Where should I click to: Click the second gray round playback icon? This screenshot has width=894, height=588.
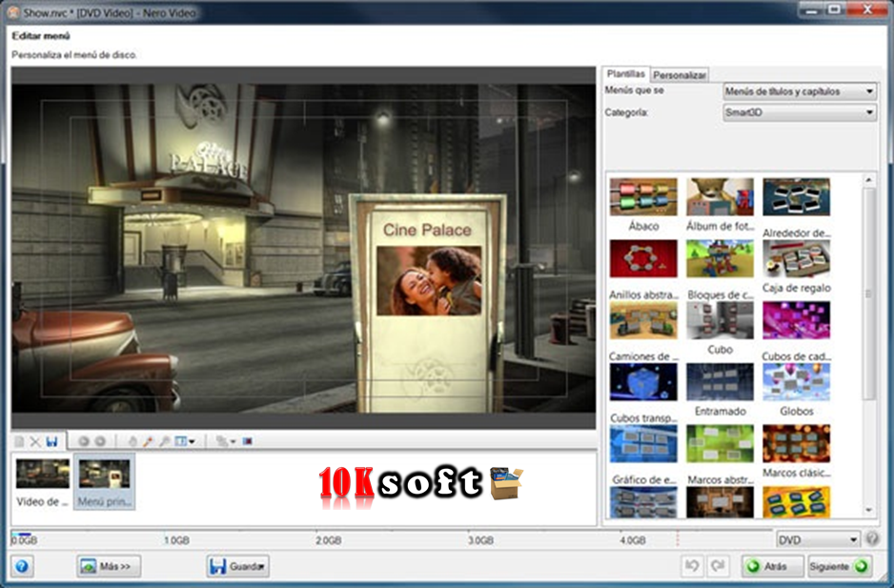pos(100,441)
